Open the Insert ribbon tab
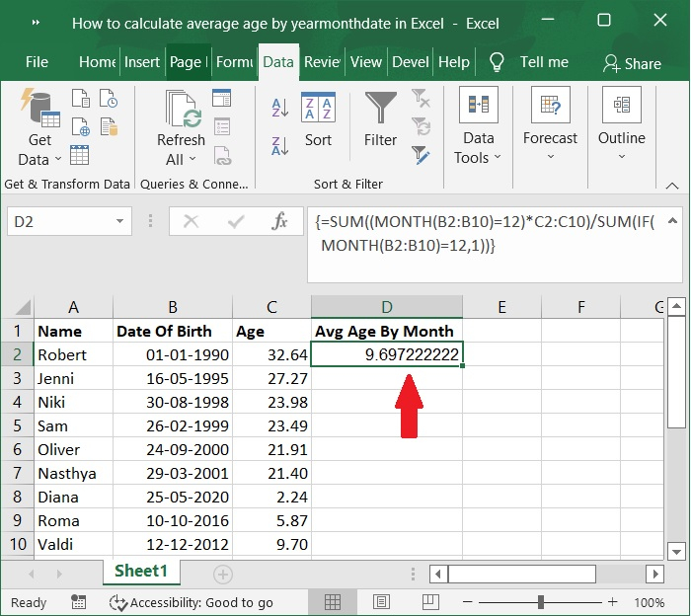This screenshot has height=616, width=691. [x=142, y=61]
